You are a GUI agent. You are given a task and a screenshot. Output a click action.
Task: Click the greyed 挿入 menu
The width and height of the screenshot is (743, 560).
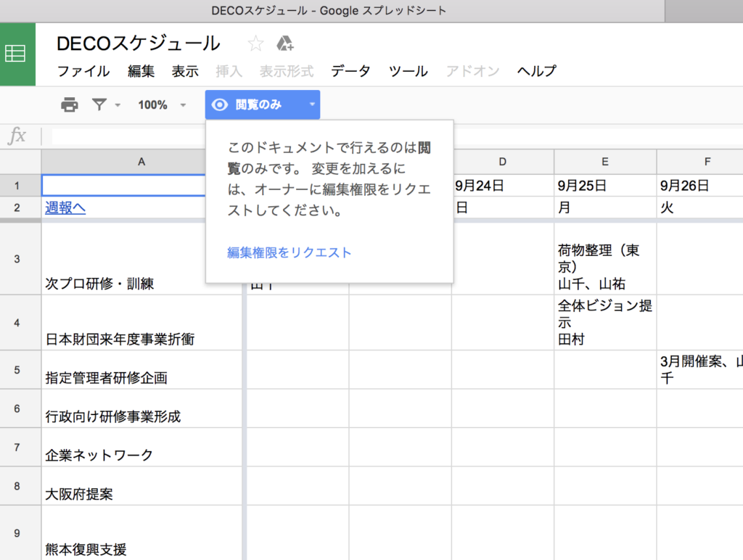point(229,71)
